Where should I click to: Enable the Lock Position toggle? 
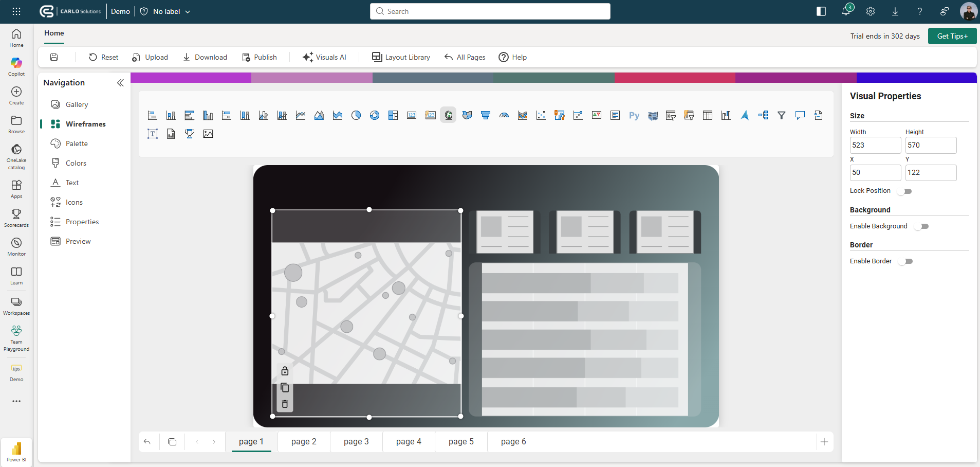[x=905, y=191]
